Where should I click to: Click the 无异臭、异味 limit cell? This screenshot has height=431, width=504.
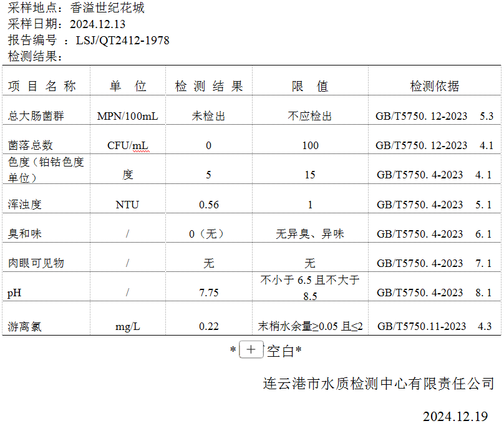pos(310,234)
